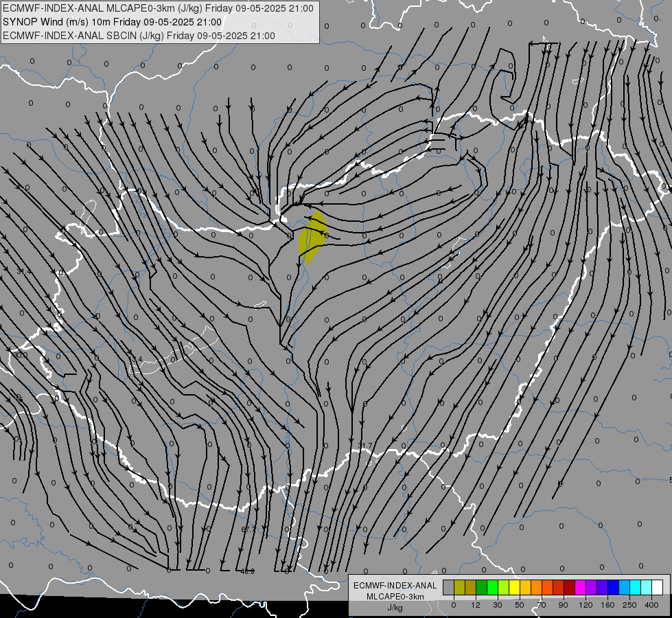
Task: Select the SYNOP Wind 10m header line
Action: coord(113,22)
